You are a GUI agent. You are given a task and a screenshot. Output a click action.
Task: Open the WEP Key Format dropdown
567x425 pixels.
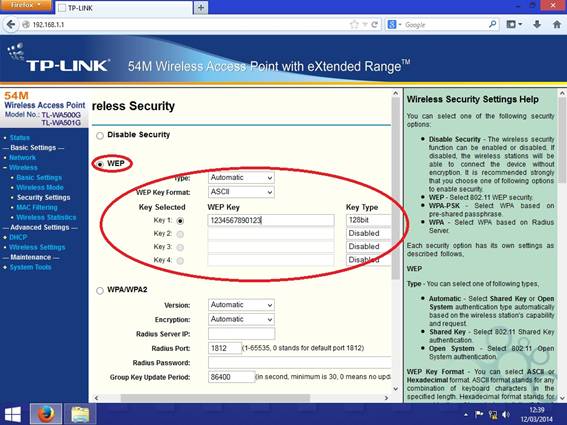pyautogui.click(x=241, y=192)
